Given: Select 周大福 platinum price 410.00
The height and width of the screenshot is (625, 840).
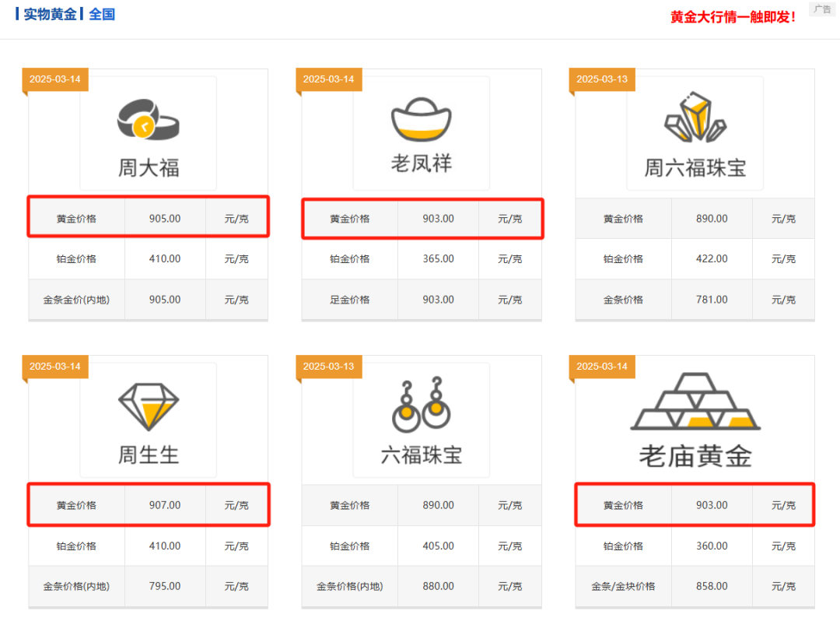Looking at the screenshot, I should click(165, 259).
